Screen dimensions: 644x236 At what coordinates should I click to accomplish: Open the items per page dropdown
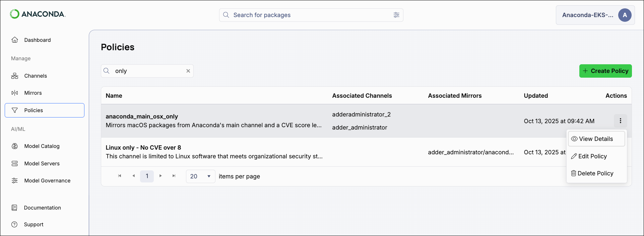point(200,176)
